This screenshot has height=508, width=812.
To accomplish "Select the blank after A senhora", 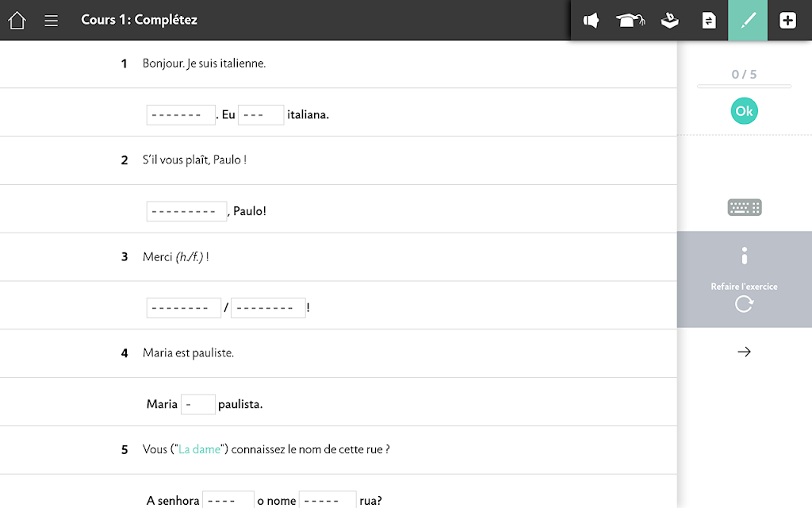I will coord(228,500).
